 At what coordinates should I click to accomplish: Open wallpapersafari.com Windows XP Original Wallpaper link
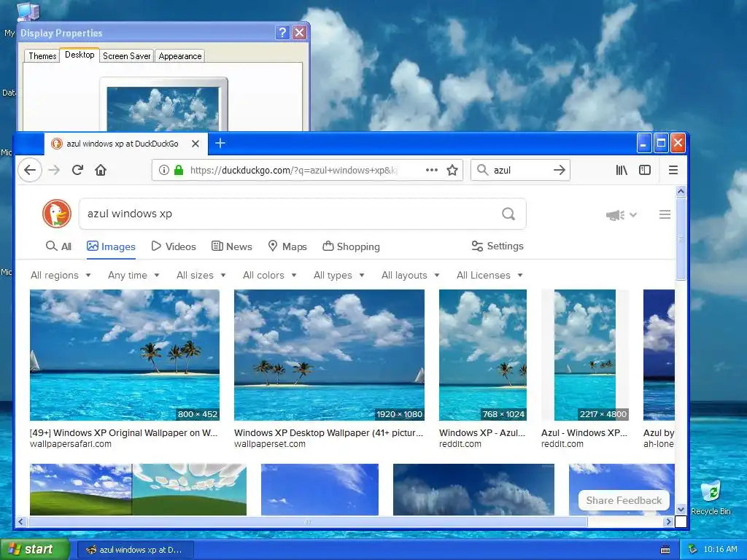(x=123, y=433)
